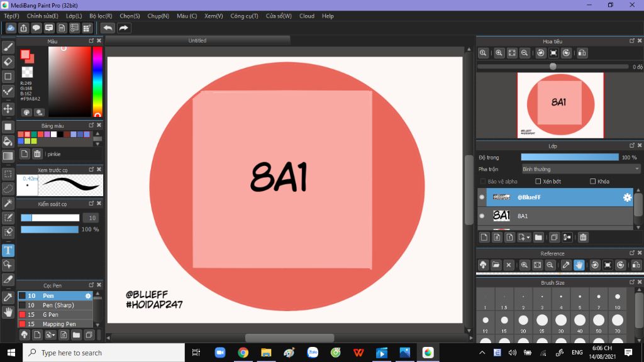Image resolution: width=644 pixels, height=362 pixels.
Task: Activate the Reference panel hand tool
Action: point(579,265)
